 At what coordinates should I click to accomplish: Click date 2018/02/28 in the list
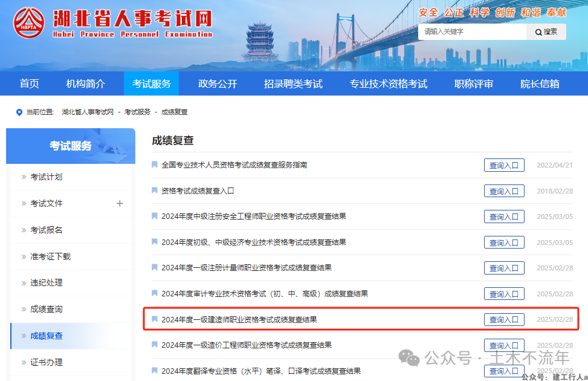[555, 191]
